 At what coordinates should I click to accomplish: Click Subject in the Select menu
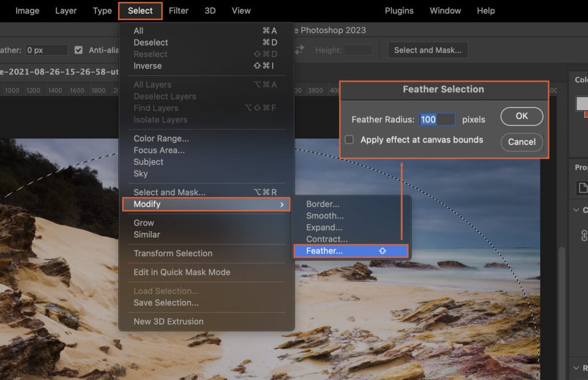(x=148, y=162)
